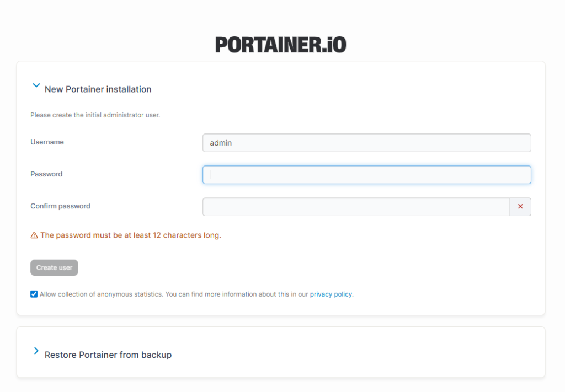This screenshot has height=392, width=565.
Task: Click the Portainer.io logo
Action: point(280,45)
